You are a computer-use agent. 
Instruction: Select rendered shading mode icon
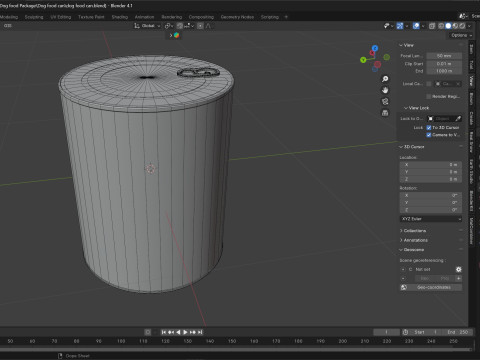462,26
